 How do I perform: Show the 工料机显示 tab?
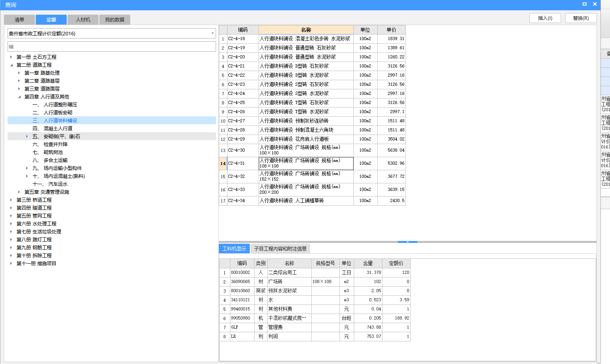point(234,248)
